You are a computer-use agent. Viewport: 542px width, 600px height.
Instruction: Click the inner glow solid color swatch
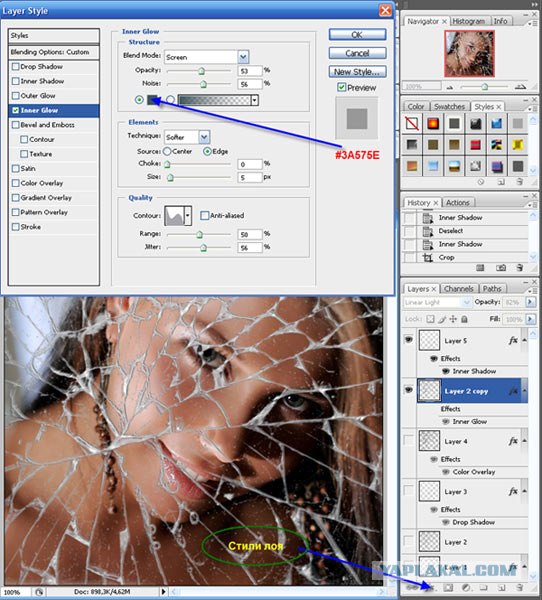coord(153,100)
